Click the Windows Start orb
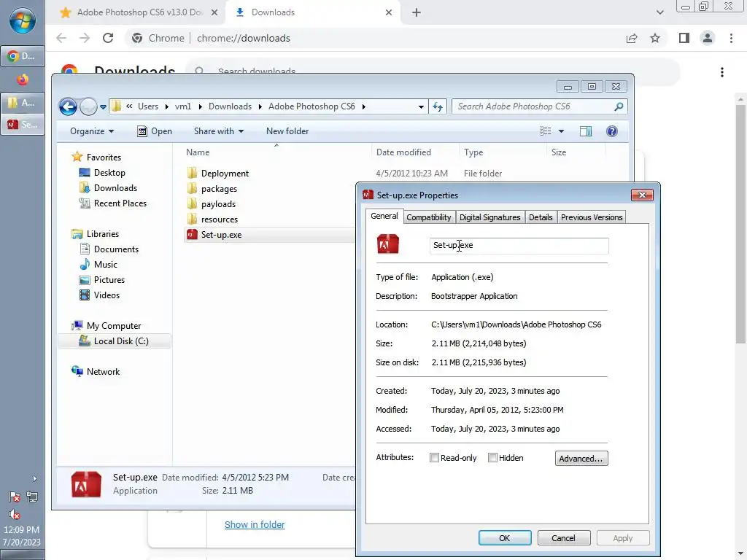This screenshot has height=560, width=747. (x=23, y=20)
